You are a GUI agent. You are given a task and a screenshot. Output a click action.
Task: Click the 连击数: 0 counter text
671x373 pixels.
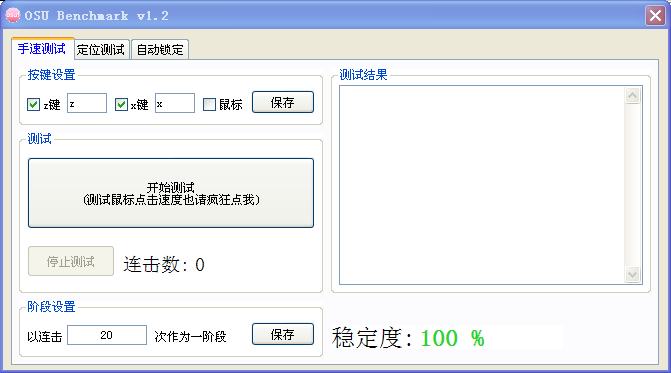[164, 265]
